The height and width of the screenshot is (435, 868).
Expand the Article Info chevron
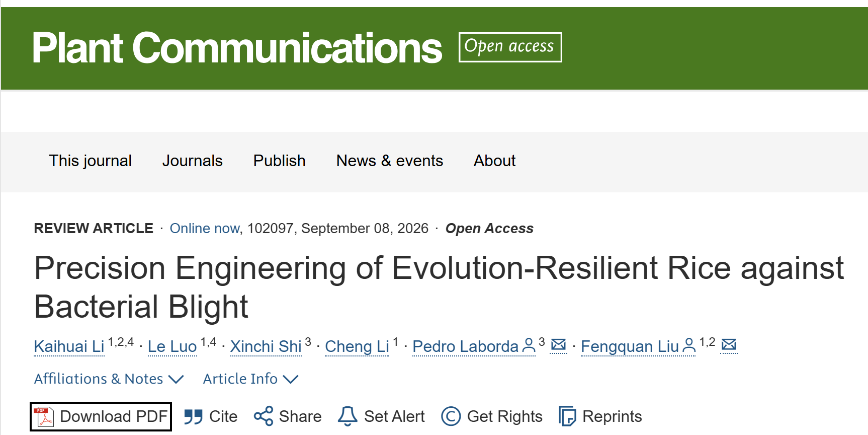291,379
